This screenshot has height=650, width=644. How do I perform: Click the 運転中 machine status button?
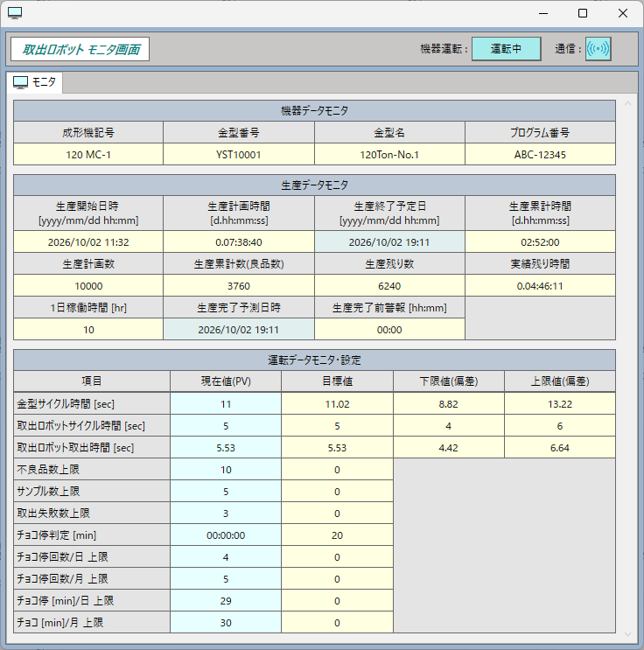(x=506, y=49)
